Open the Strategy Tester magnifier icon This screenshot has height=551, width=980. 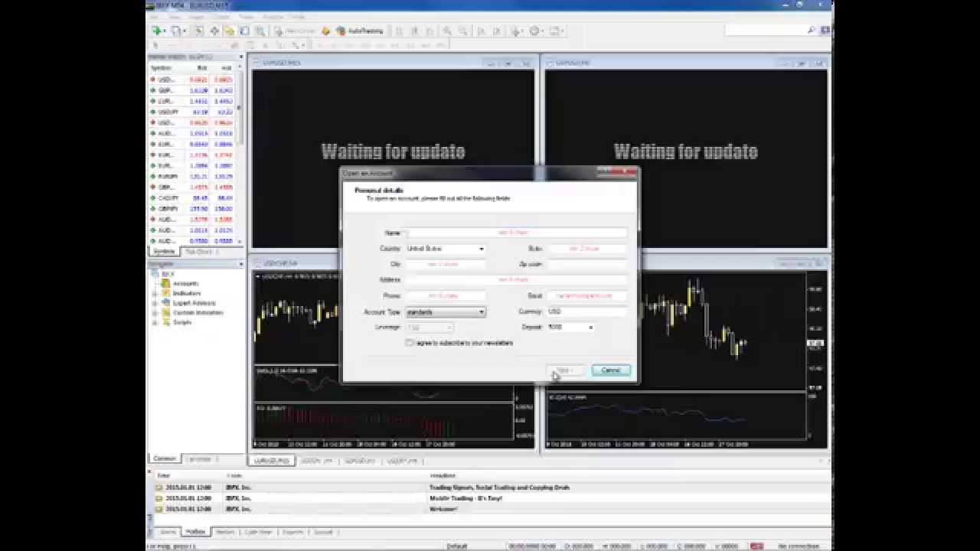[260, 31]
